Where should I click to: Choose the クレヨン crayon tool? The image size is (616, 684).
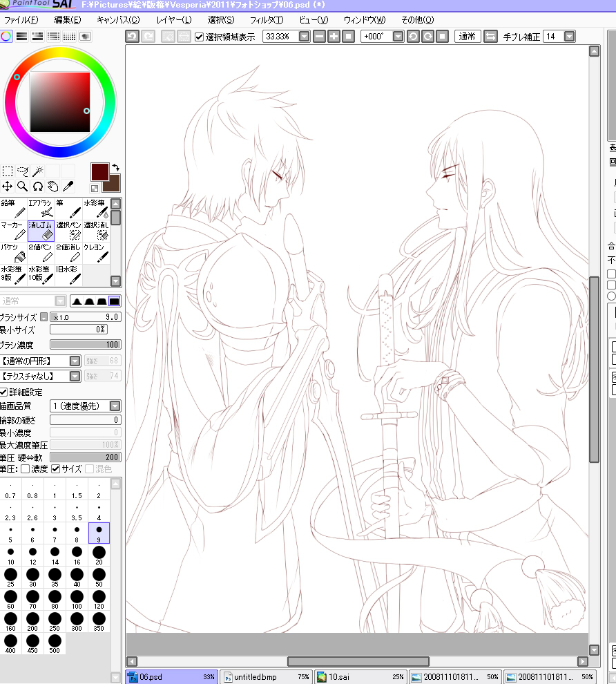point(96,253)
